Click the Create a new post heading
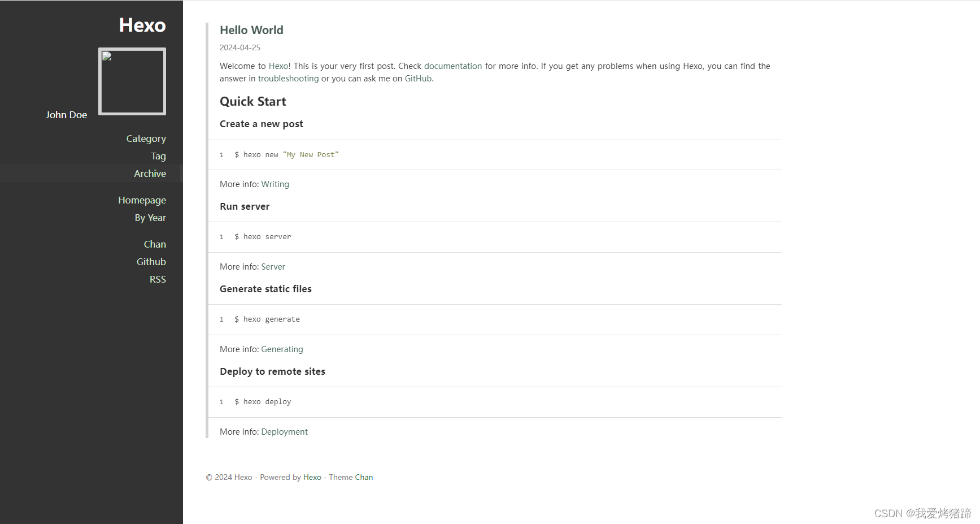The image size is (980, 524). (x=261, y=124)
